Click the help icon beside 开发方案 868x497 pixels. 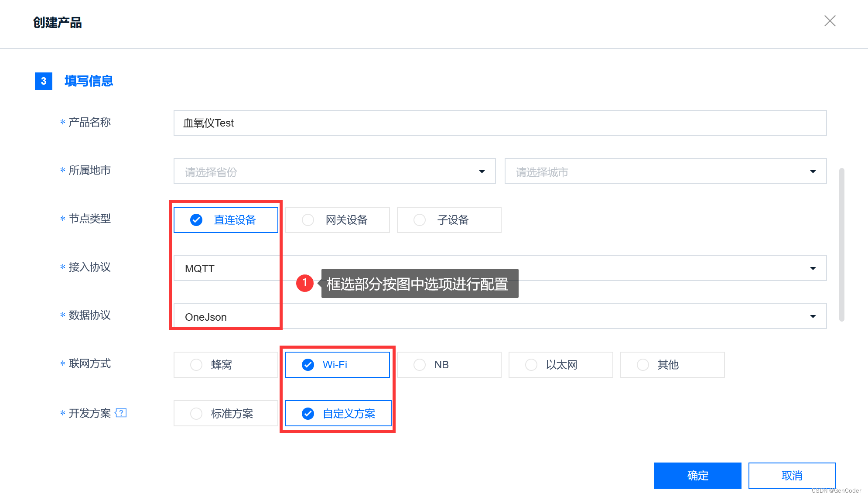click(121, 413)
